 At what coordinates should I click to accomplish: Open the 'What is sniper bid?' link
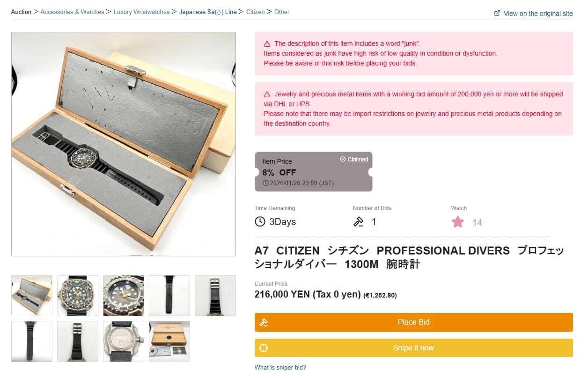coord(280,368)
